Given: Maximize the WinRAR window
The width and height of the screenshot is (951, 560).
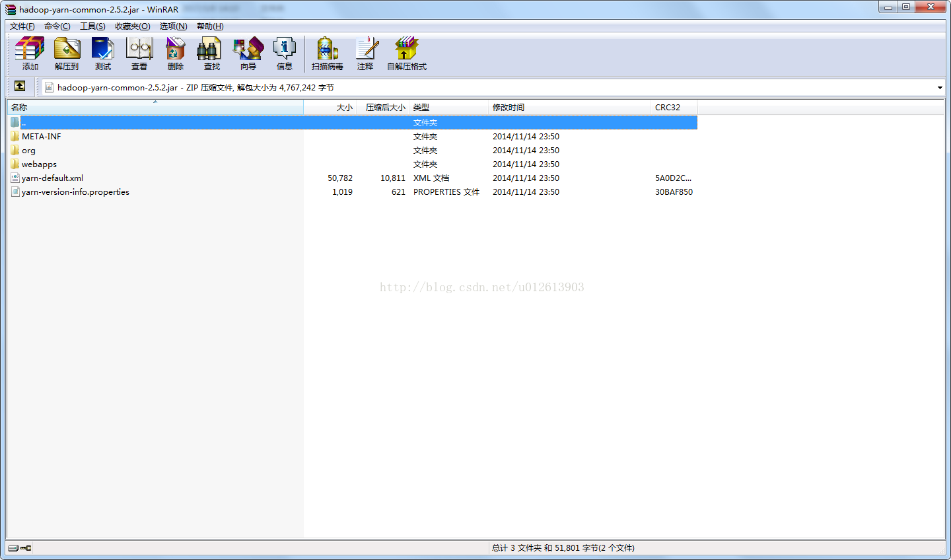Looking at the screenshot, I should tap(906, 7).
